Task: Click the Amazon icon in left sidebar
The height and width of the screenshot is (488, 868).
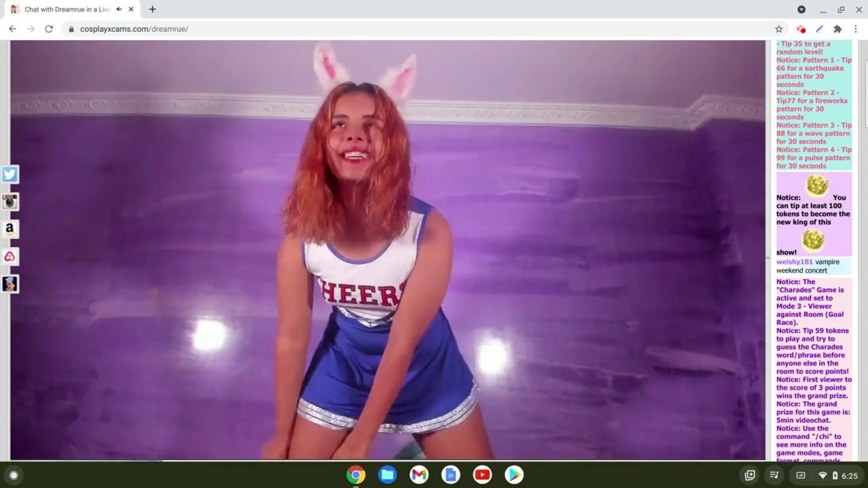Action: tap(9, 229)
